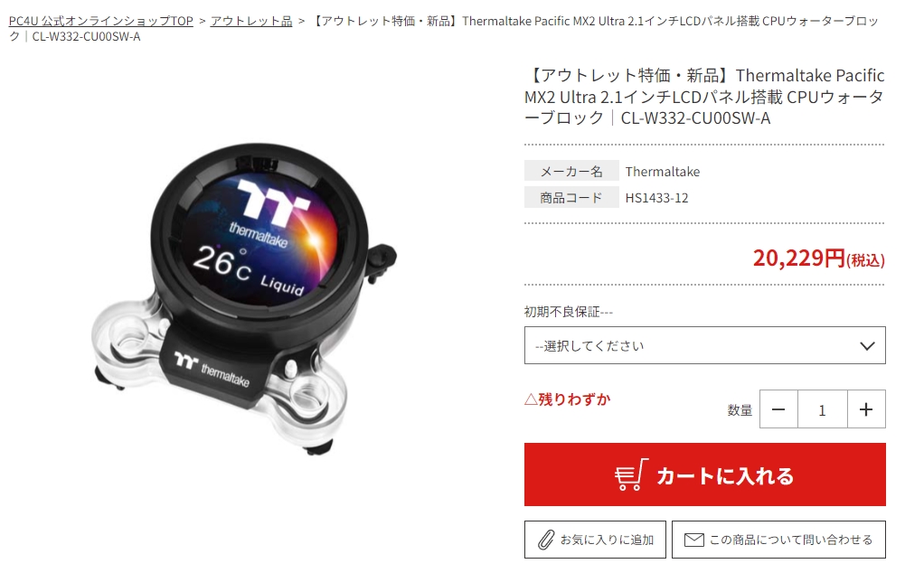Click the Thermaltake water block product image
Screen dimensions: 924x573
tap(244, 297)
